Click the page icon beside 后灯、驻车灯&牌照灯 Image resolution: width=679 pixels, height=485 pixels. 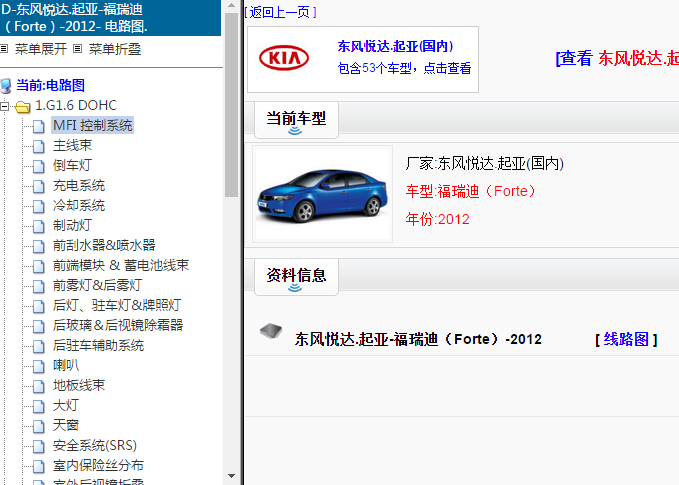[39, 306]
